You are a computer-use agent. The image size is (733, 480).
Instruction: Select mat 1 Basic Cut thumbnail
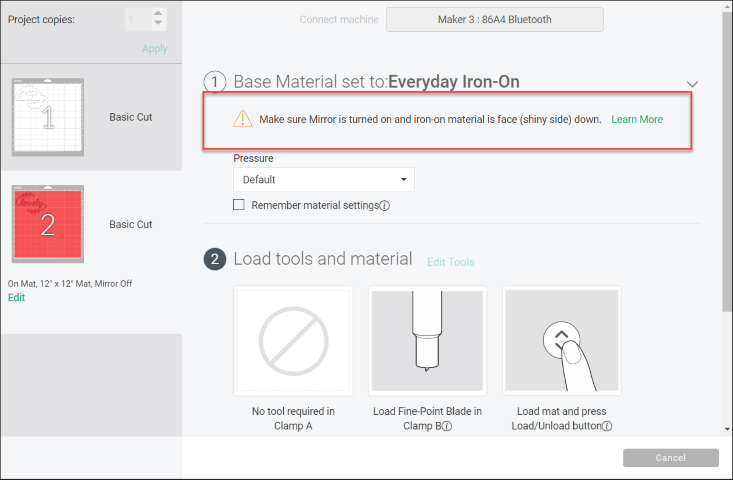pyautogui.click(x=48, y=117)
